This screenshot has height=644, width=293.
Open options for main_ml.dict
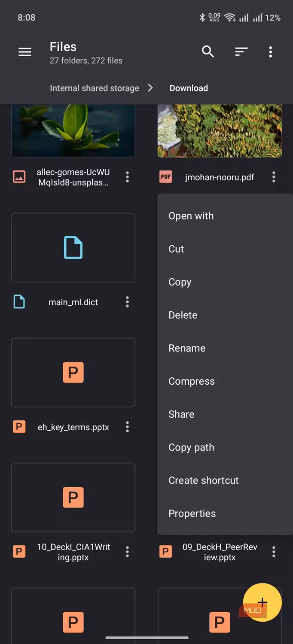(x=127, y=302)
